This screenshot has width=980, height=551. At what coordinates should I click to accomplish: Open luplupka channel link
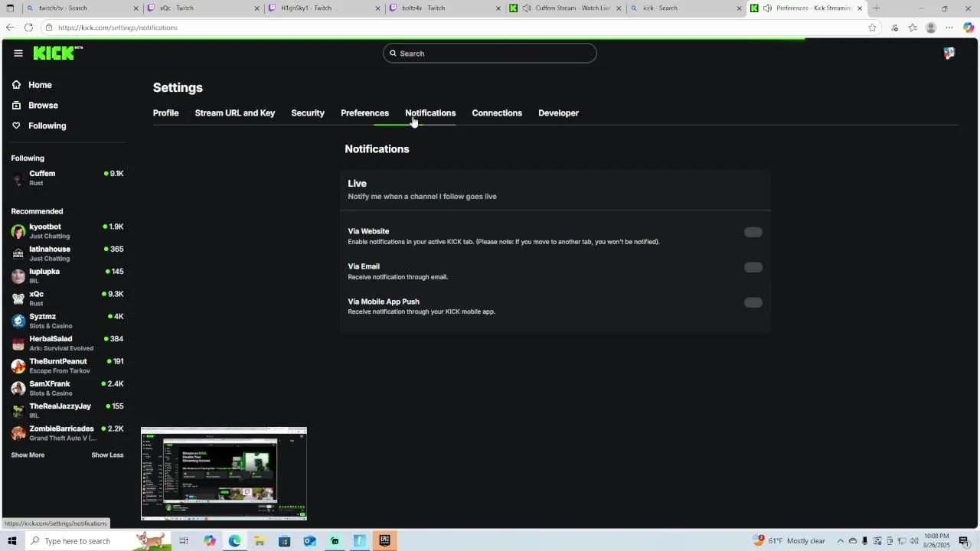click(67, 276)
